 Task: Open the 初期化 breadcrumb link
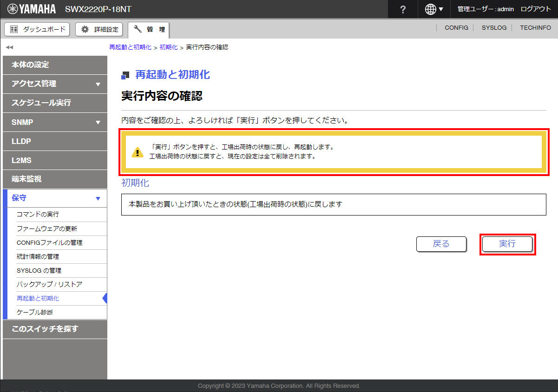click(x=168, y=47)
